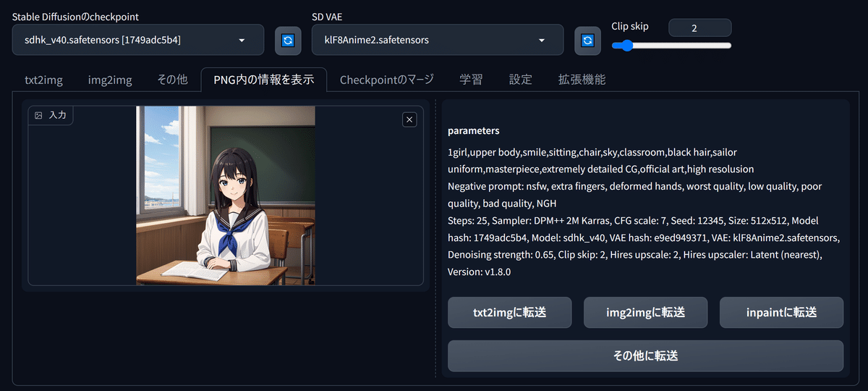Click the uploaded schoolgirl image preview
This screenshot has width=868, height=391.
click(226, 195)
